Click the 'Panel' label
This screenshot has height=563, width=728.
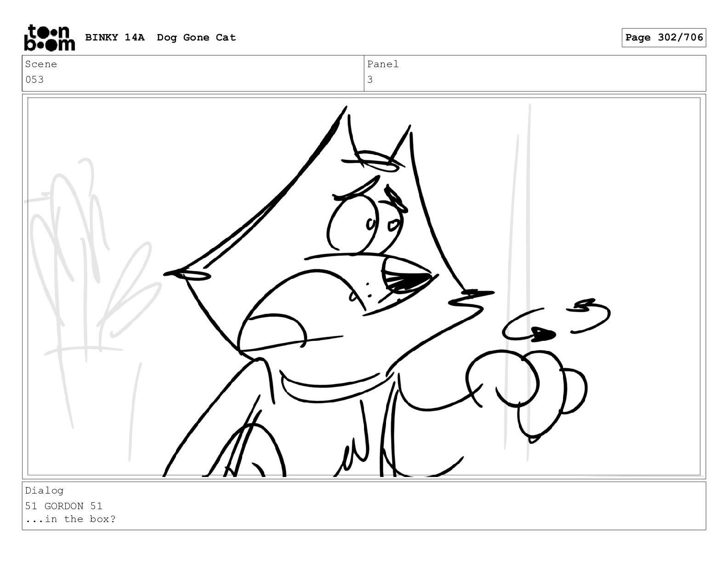pyautogui.click(x=383, y=64)
